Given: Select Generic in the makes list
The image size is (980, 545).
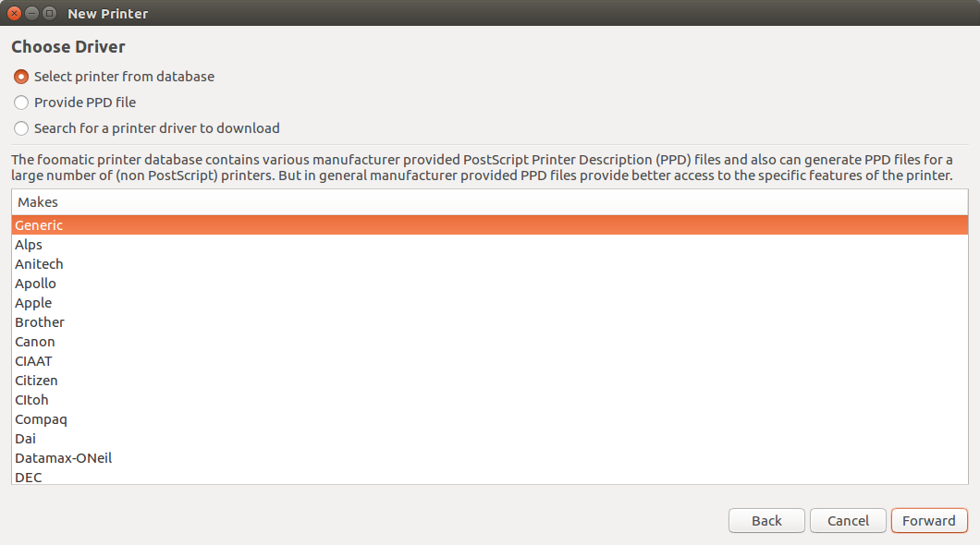Looking at the screenshot, I should point(489,225).
